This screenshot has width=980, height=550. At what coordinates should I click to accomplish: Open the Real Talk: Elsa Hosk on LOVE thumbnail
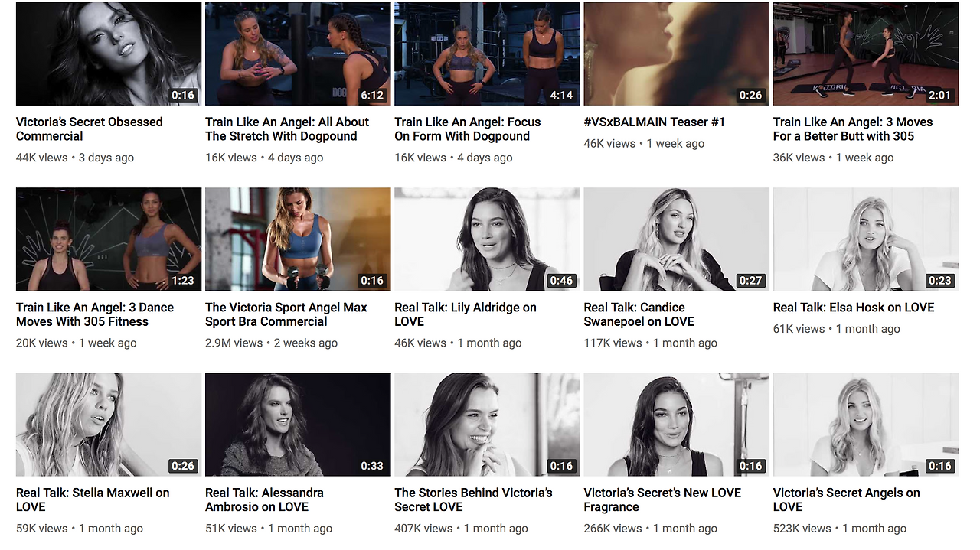click(865, 239)
